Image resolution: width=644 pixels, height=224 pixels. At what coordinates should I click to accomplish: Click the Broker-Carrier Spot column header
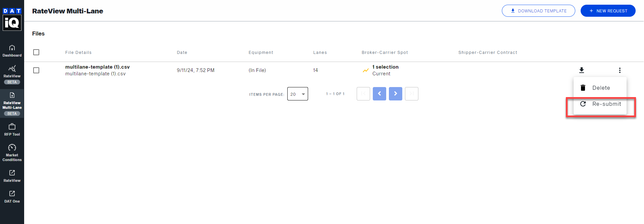[385, 53]
